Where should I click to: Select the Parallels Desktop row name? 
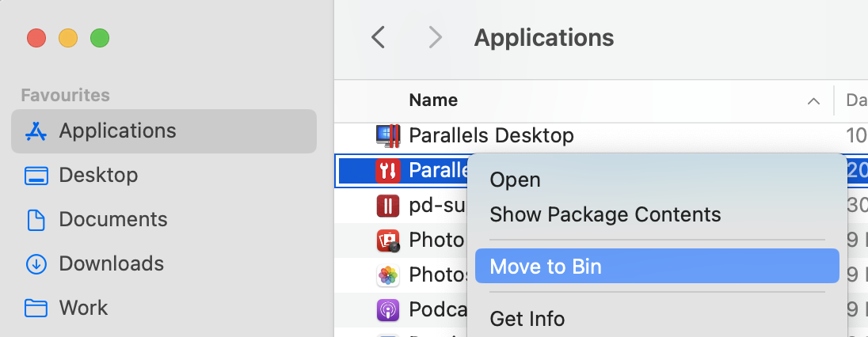tap(491, 136)
